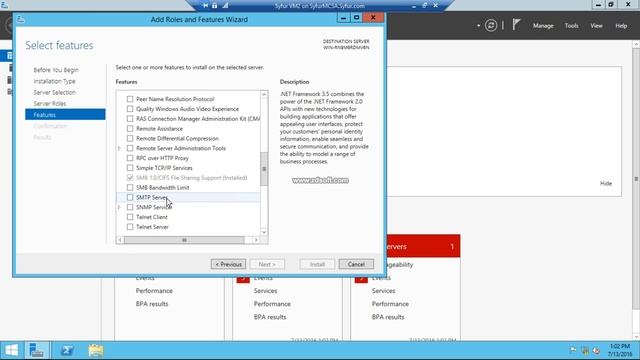The image size is (640, 360).
Task: Select the Features step in wizard
Action: pyautogui.click(x=65, y=115)
